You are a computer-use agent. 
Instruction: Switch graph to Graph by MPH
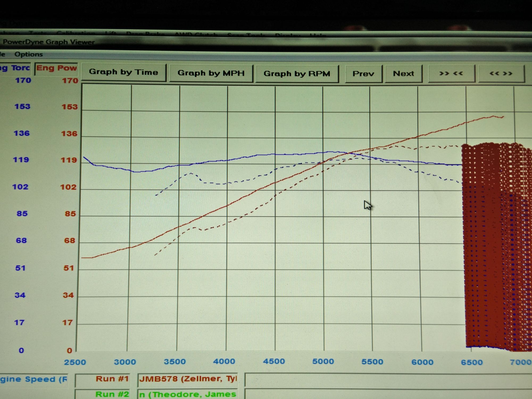211,73
